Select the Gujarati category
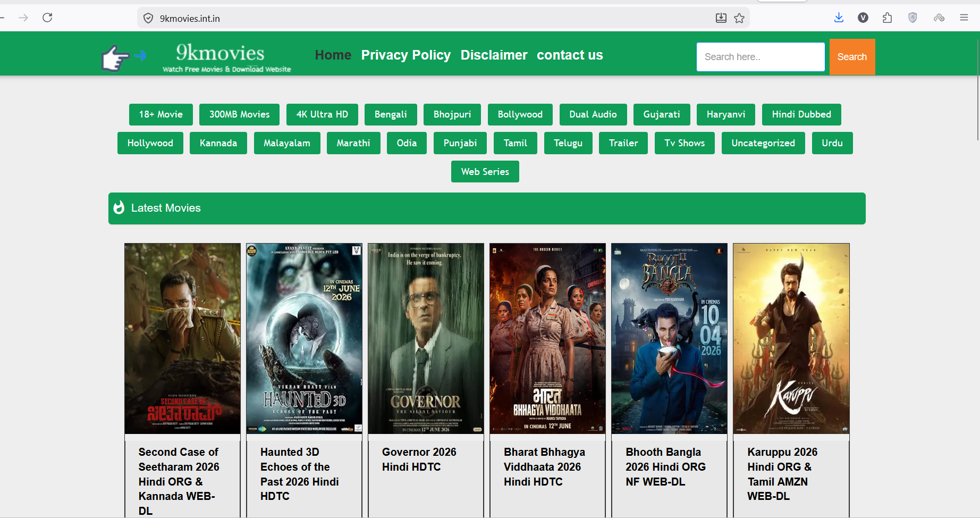This screenshot has width=980, height=518. (x=662, y=114)
